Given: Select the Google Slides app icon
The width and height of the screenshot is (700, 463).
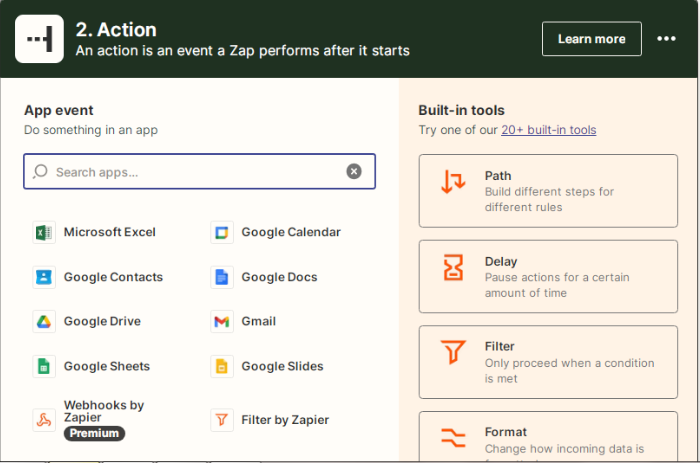Looking at the screenshot, I should pos(222,367).
